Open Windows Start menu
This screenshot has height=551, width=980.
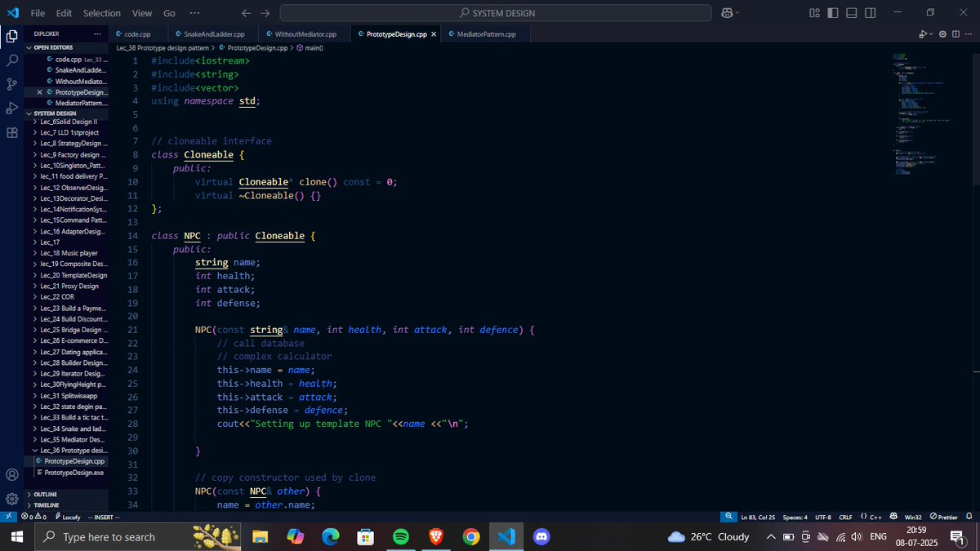point(16,537)
